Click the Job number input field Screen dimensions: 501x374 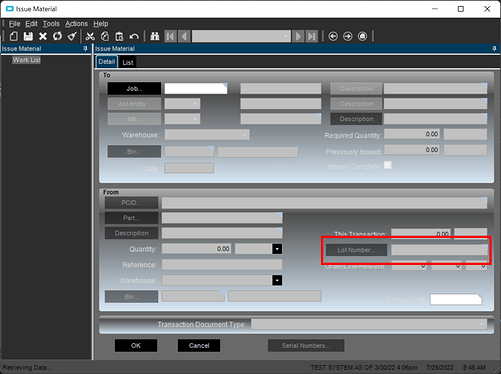196,89
